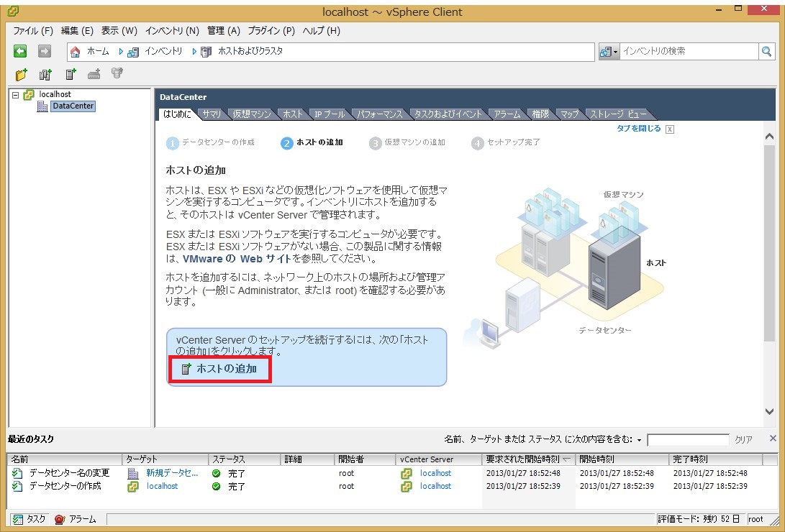Go to step 4 セットアップ完了
785x532 pixels.
click(x=506, y=143)
